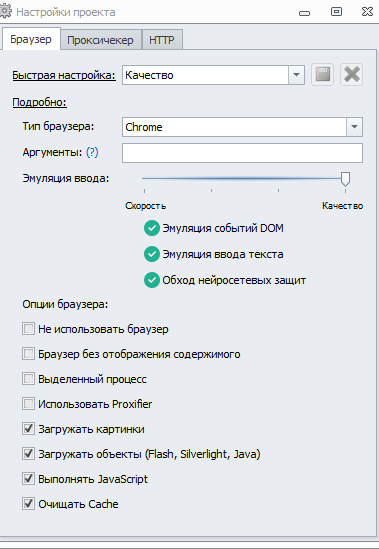Click the Быстрая настройка label
The width and height of the screenshot is (379, 549).
coord(64,75)
